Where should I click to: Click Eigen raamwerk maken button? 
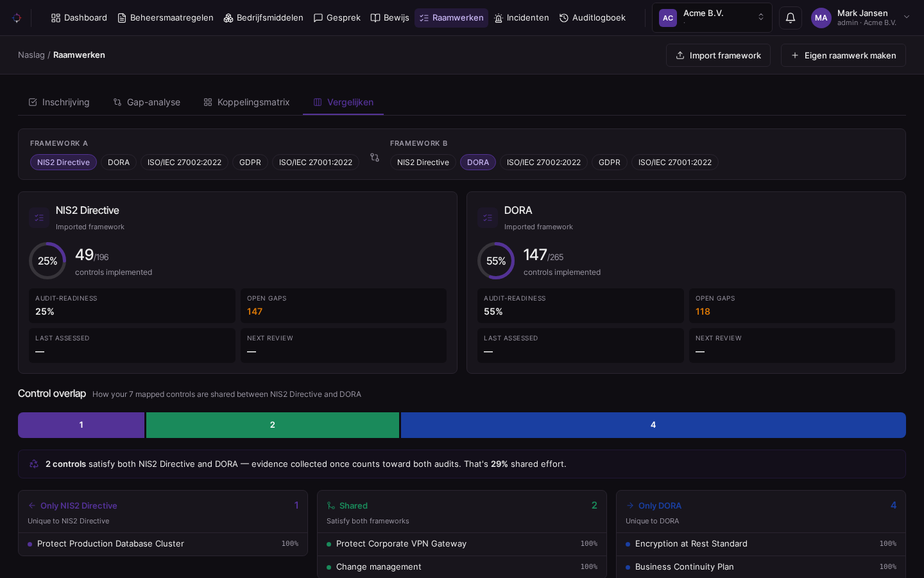(843, 55)
